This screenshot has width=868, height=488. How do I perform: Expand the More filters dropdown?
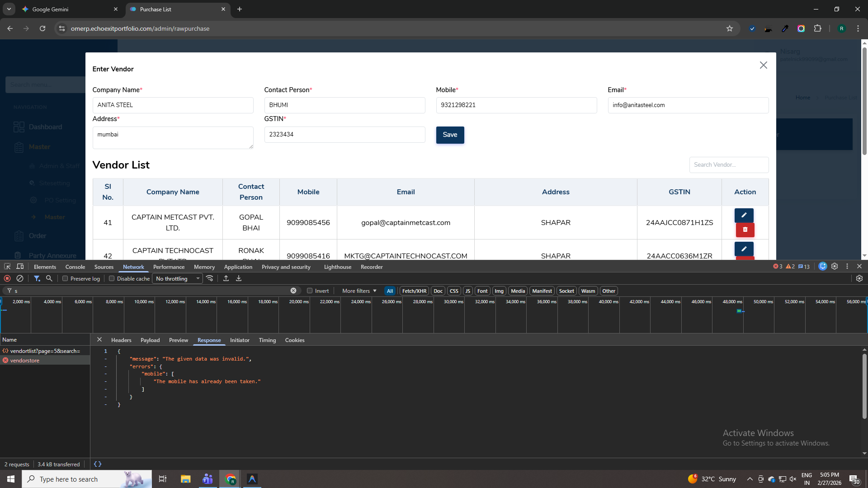coord(359,291)
